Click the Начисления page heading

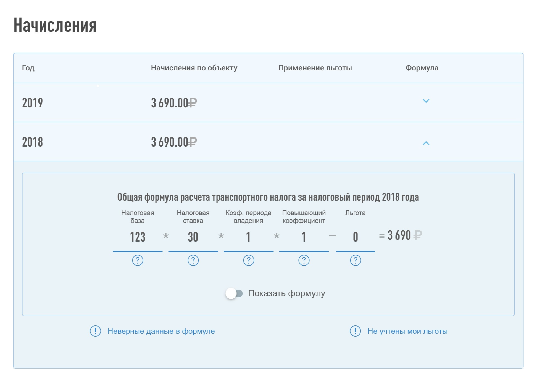point(55,25)
